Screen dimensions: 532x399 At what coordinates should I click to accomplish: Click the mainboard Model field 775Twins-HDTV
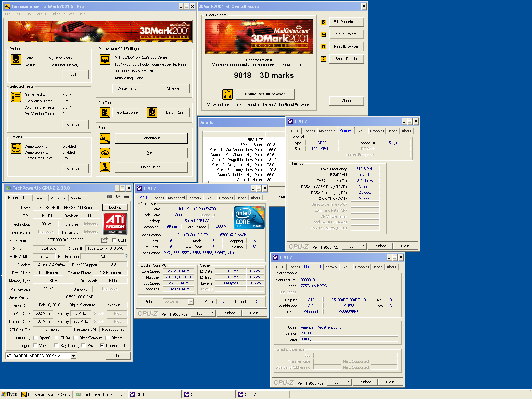coord(331,286)
